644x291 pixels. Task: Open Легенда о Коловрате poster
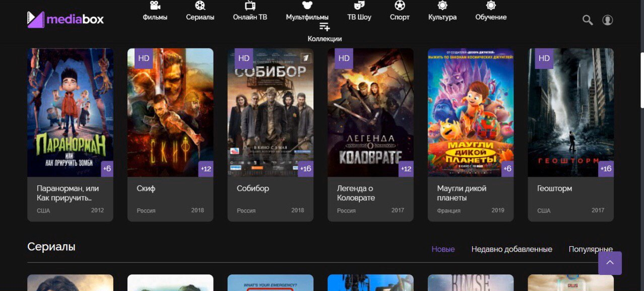[x=370, y=112]
